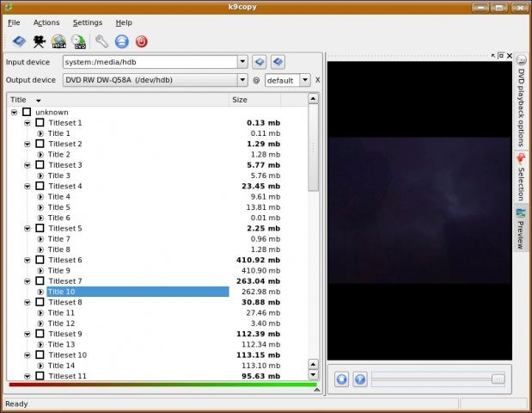532x413 pixels.
Task: Click the Size column header
Action: [266, 100]
